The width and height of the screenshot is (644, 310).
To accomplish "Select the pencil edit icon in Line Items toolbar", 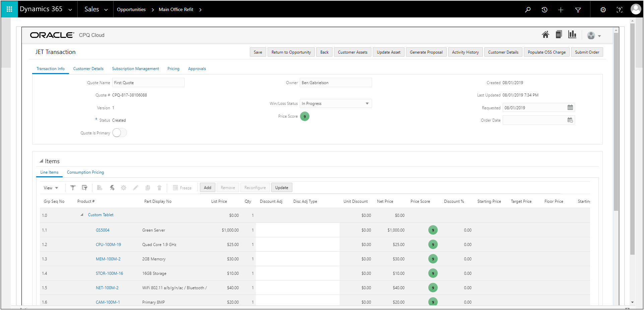I will click(135, 187).
